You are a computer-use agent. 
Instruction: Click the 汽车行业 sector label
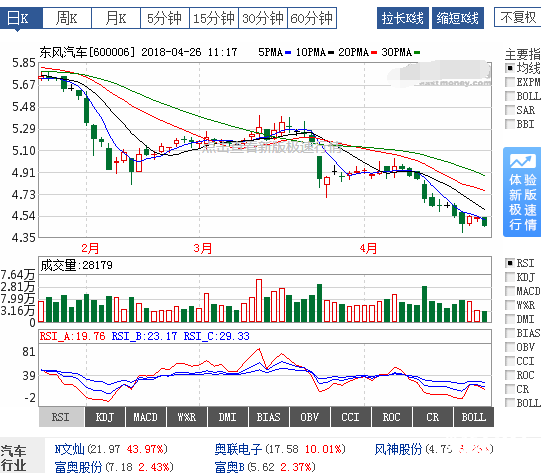click(13, 458)
